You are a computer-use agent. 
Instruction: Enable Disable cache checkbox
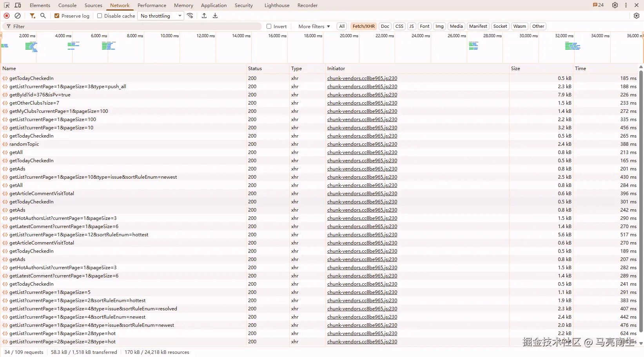(x=100, y=16)
